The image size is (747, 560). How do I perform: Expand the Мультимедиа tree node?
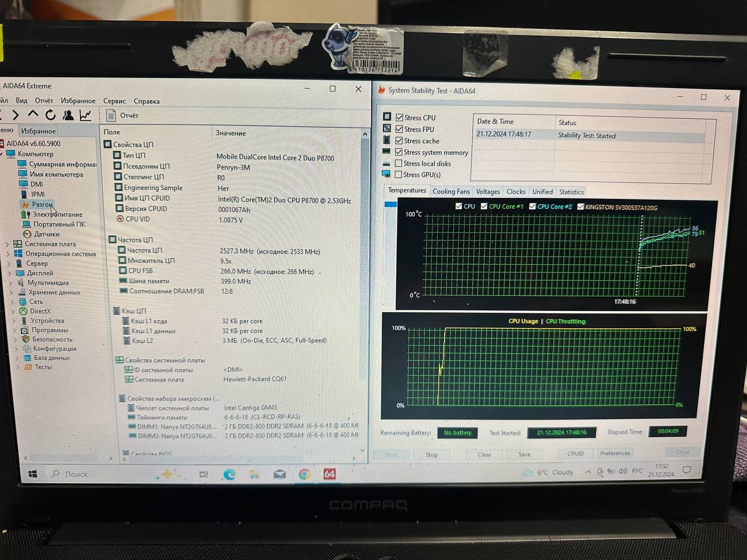(x=11, y=282)
